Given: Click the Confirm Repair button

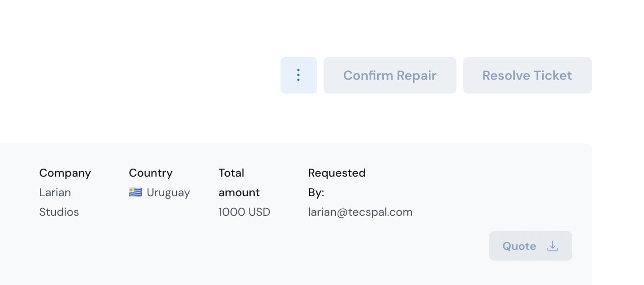Looking at the screenshot, I should coord(390,75).
